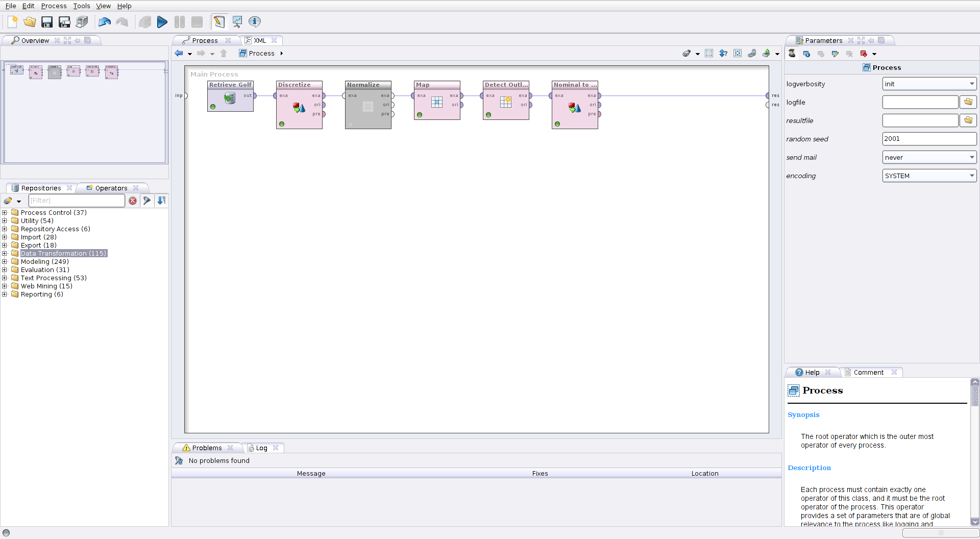
Task: Click the Print icon in toolbar
Action: (x=82, y=22)
